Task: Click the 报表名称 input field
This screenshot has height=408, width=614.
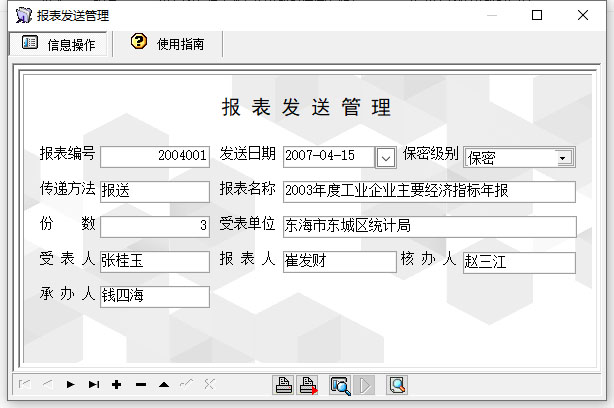Action: pos(429,191)
